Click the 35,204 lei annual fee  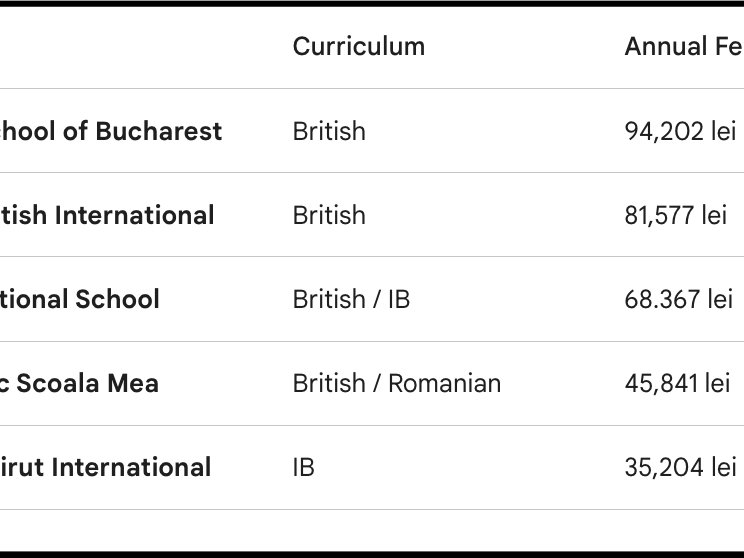click(x=680, y=467)
